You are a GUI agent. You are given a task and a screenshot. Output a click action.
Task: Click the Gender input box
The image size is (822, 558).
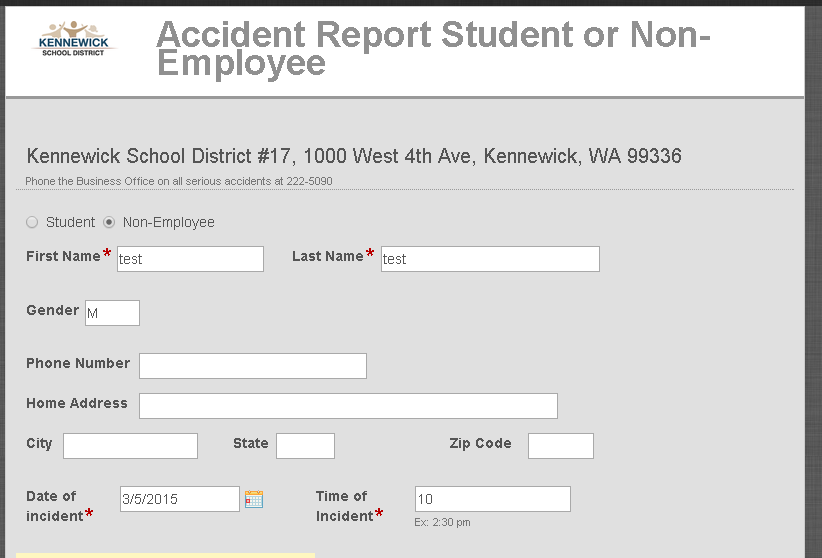(x=112, y=313)
